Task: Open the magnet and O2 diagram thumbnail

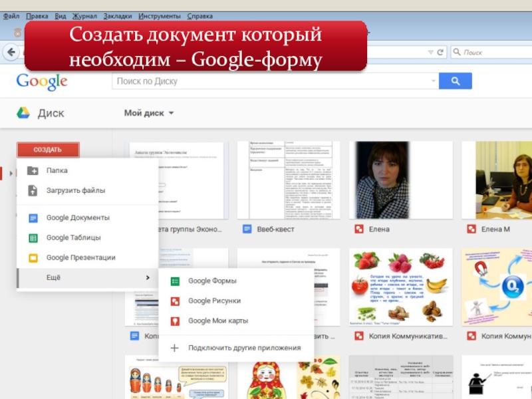Action: [x=497, y=287]
